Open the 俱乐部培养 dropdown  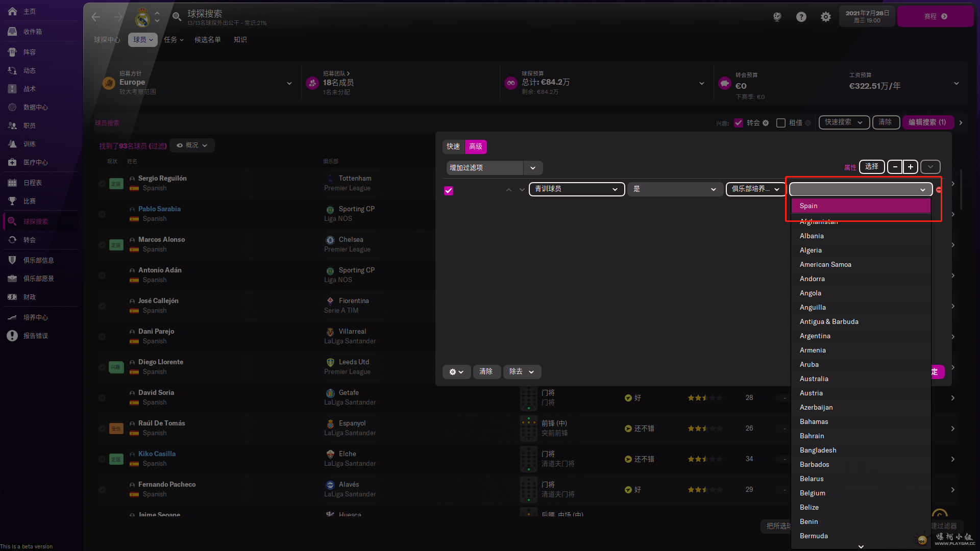tap(756, 189)
